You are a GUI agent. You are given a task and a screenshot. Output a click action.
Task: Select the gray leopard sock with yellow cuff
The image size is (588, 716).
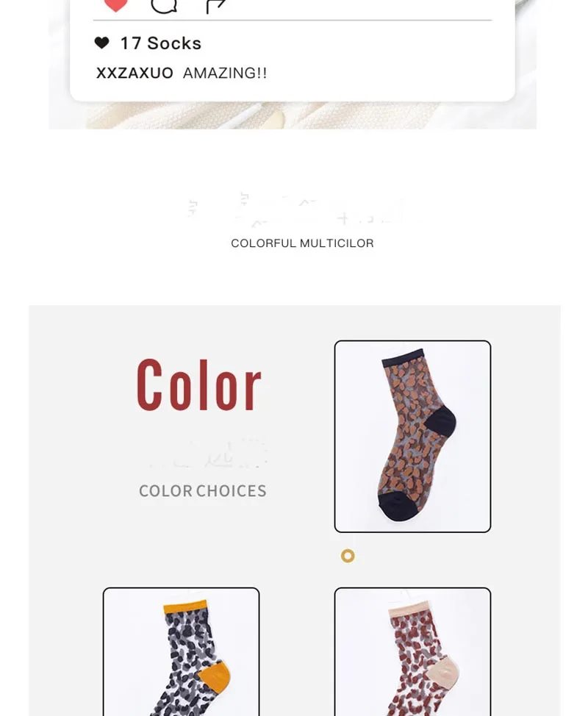tap(182, 652)
